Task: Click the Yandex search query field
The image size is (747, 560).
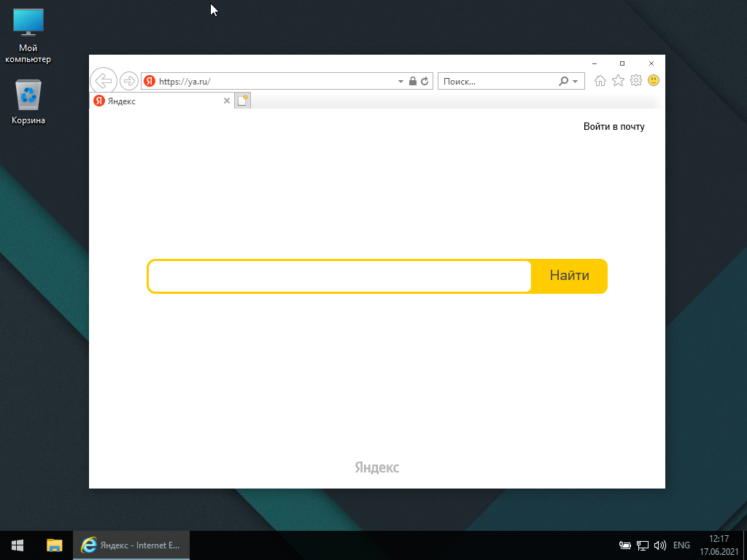Action: 339,276
